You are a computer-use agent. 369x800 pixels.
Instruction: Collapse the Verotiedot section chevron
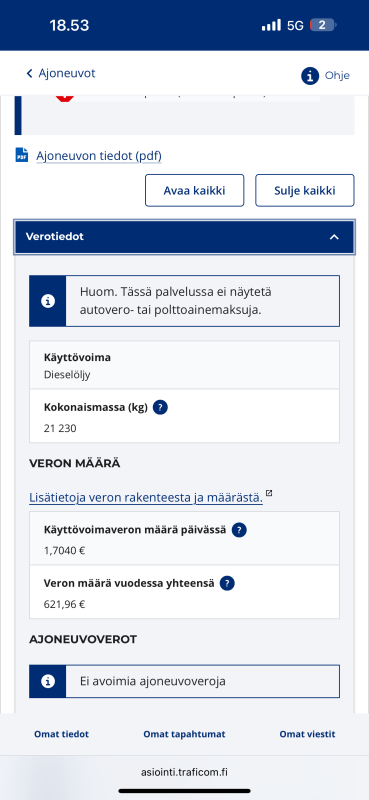[334, 237]
